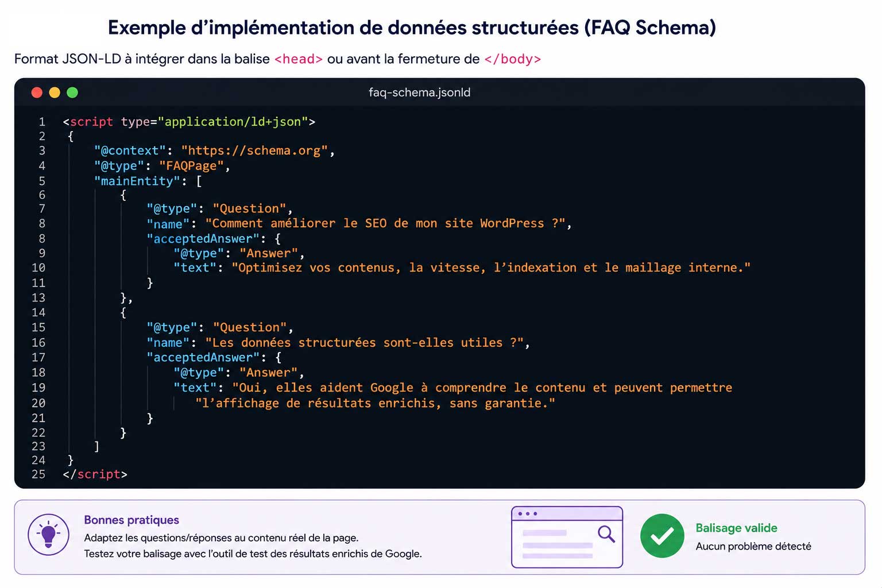Screen dimensions: 882x588
Task: Click the pink </body> tag in the subtitle
Action: 513,59
